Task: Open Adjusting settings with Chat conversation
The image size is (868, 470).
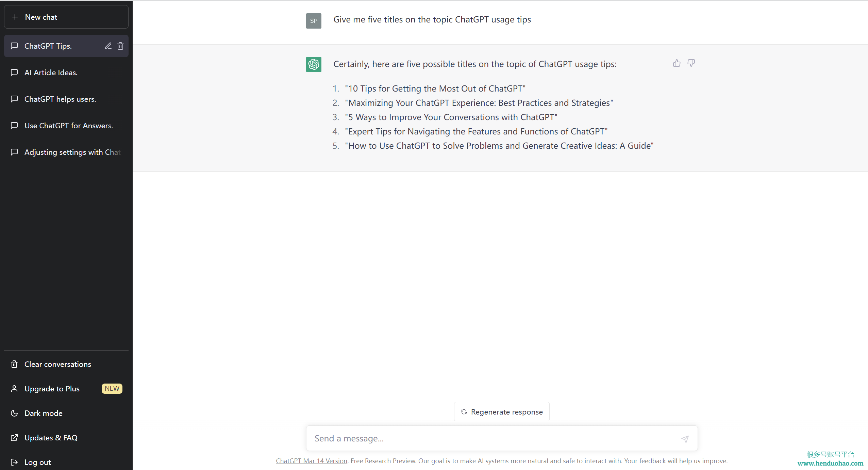Action: [x=66, y=152]
